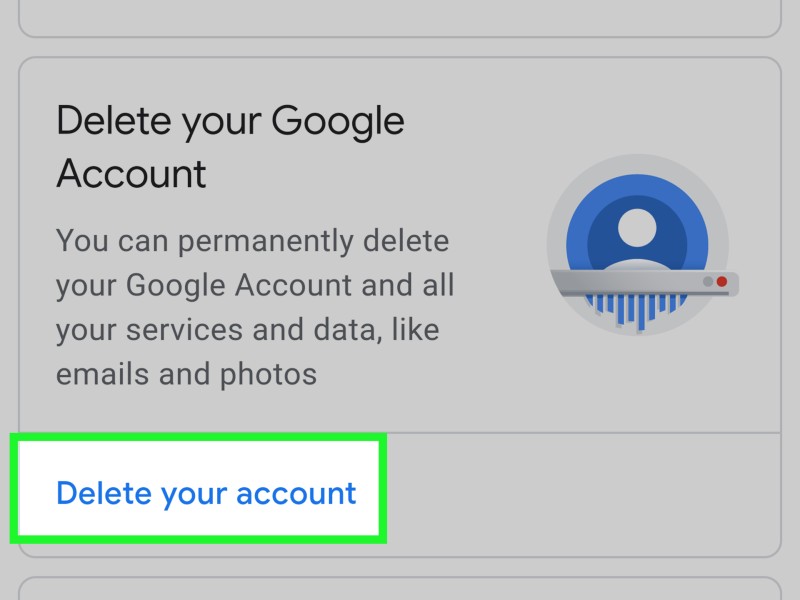Tap the partially visible card at the top
Image resolution: width=800 pixels, height=600 pixels.
pos(400,18)
